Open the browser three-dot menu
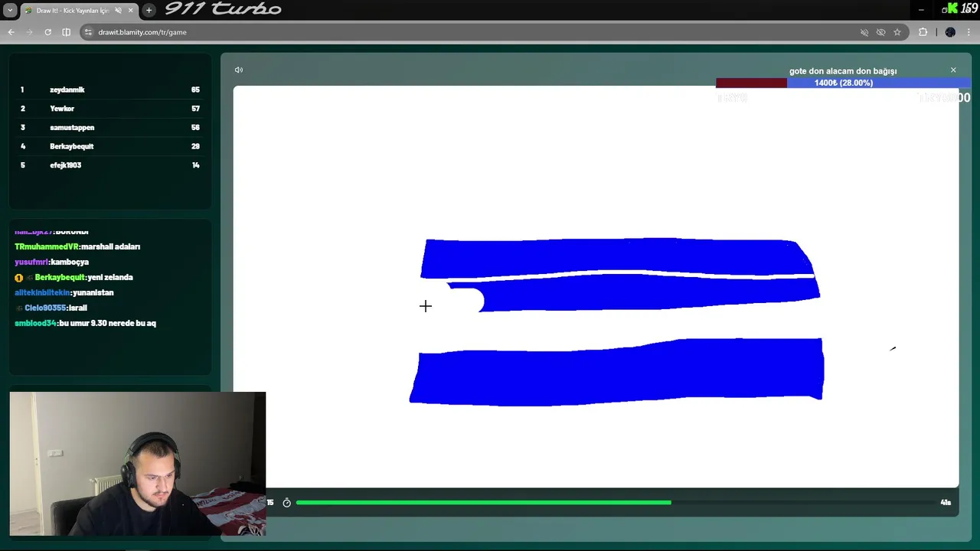Screen dimensions: 980x551 (x=969, y=32)
